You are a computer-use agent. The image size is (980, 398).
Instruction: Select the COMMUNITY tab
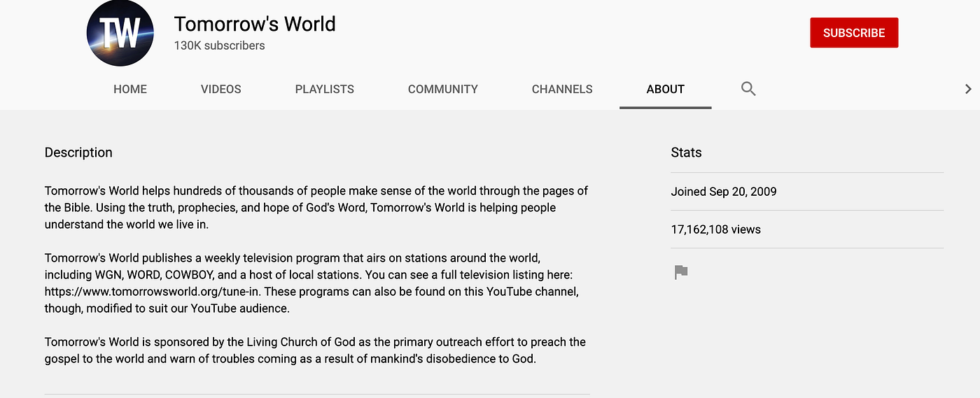443,89
